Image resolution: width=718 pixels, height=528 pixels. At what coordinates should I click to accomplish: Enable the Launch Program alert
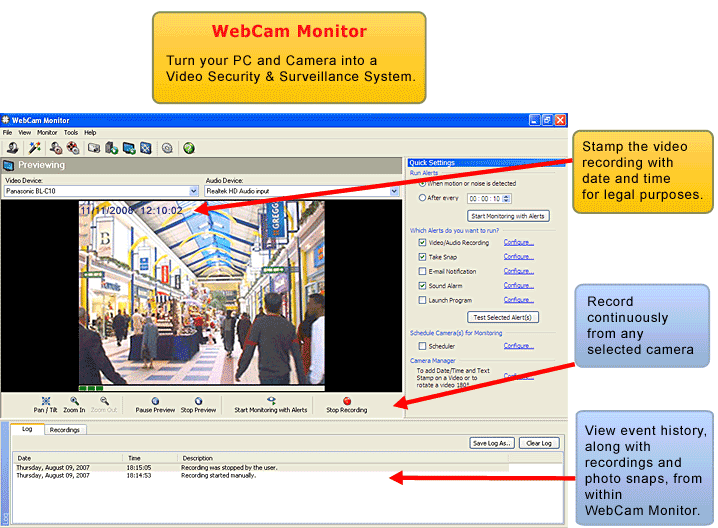[422, 300]
